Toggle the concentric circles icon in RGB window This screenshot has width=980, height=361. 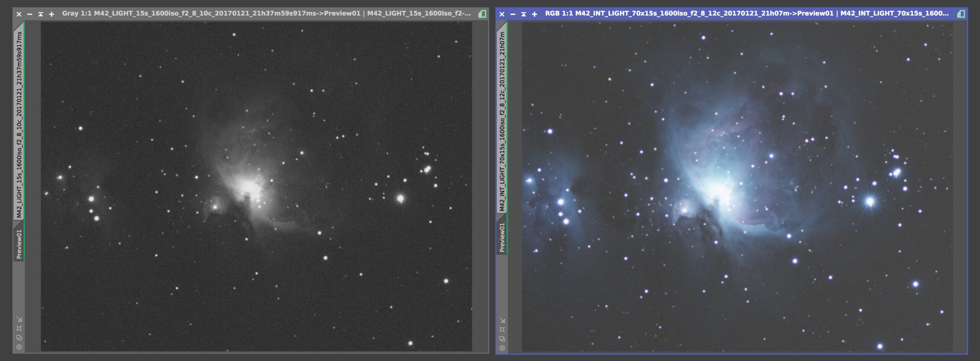pos(502,348)
